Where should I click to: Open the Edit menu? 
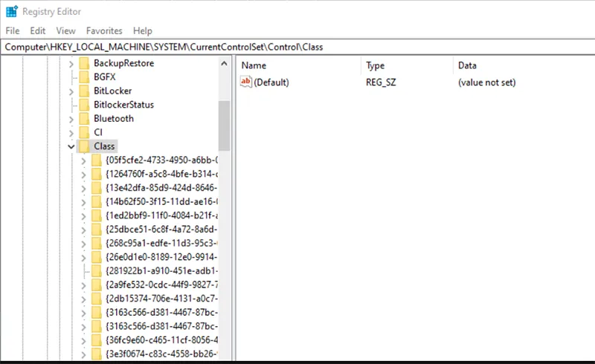coord(38,30)
